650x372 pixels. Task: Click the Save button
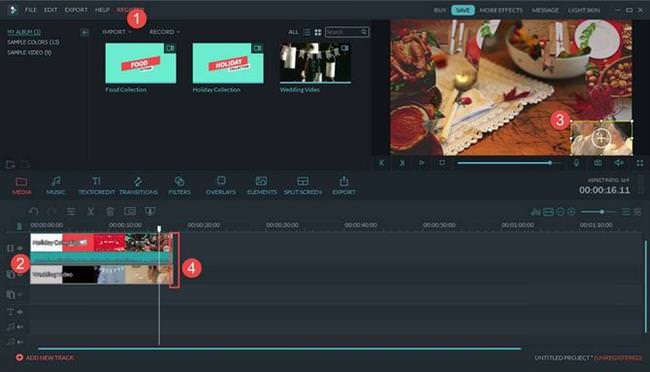coord(463,10)
